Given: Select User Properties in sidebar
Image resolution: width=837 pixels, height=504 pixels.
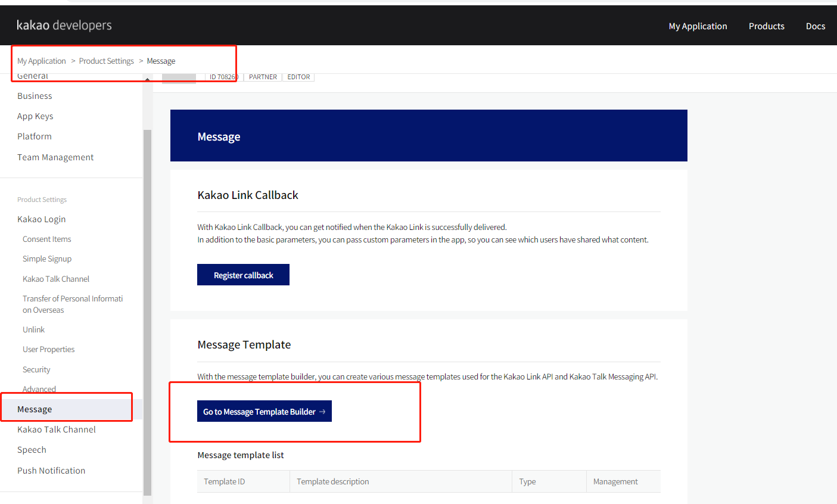Looking at the screenshot, I should coord(49,349).
